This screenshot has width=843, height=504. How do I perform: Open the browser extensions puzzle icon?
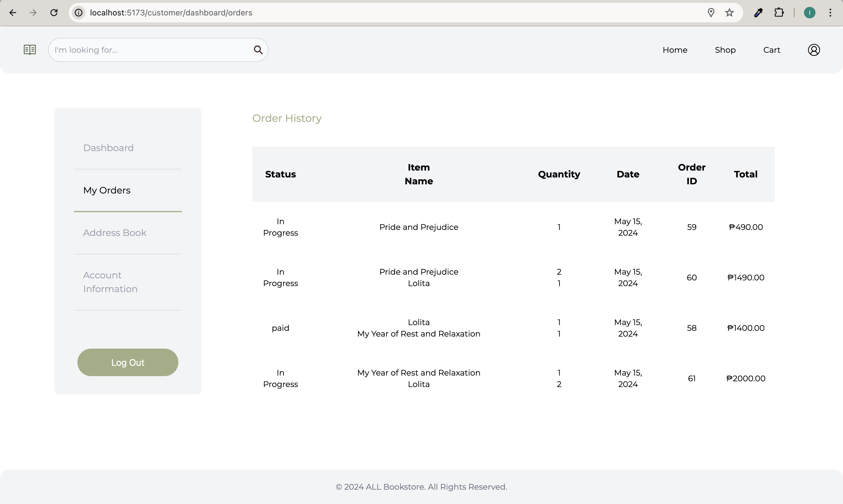click(x=779, y=13)
